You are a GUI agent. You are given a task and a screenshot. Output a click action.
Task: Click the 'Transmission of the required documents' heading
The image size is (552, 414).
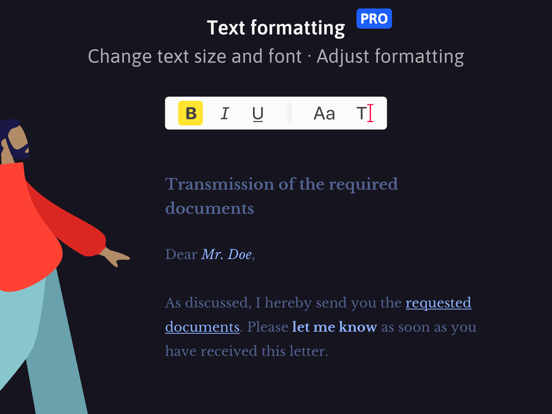[281, 196]
